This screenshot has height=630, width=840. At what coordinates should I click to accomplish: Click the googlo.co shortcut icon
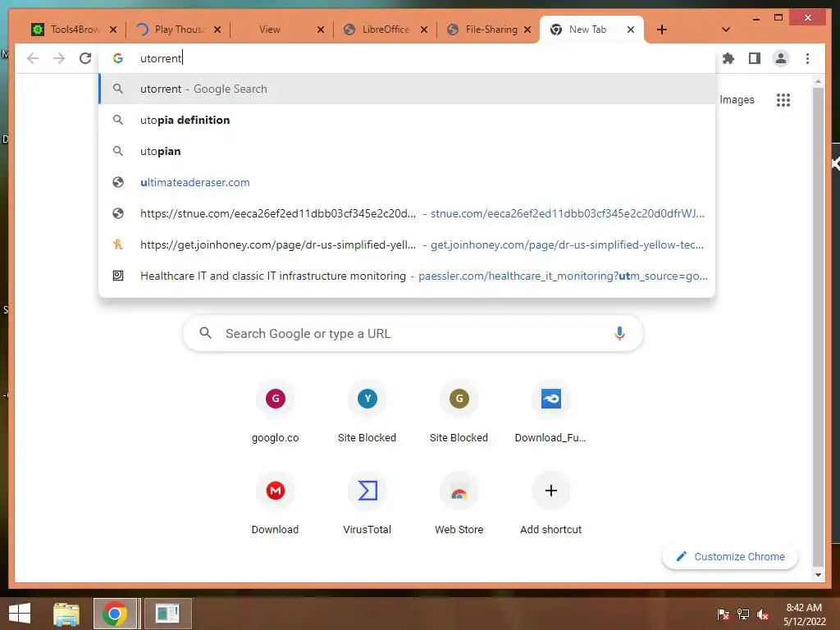tap(276, 398)
